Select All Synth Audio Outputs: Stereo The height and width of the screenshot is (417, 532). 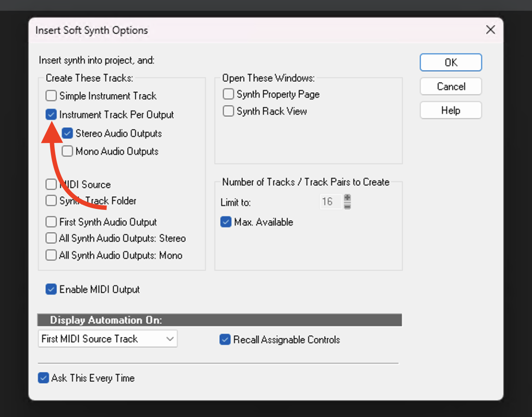pyautogui.click(x=51, y=238)
